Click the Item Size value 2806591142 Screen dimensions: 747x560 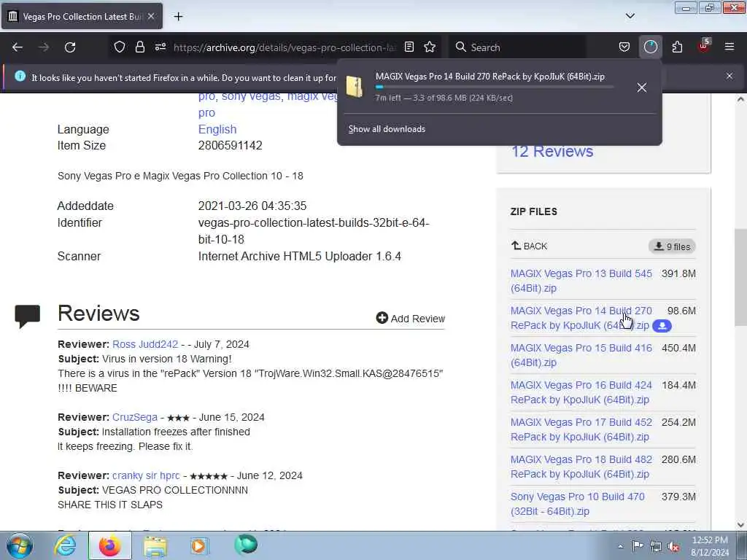tap(230, 145)
